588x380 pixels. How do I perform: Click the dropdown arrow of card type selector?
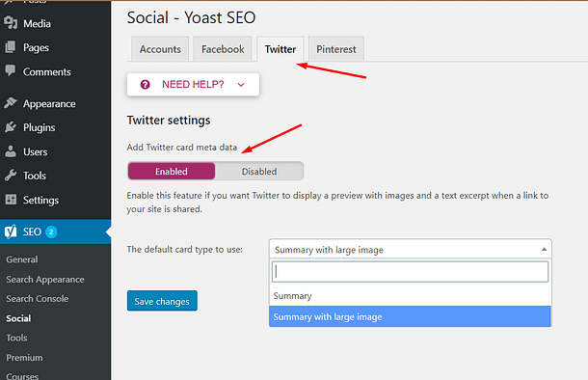pyautogui.click(x=544, y=249)
